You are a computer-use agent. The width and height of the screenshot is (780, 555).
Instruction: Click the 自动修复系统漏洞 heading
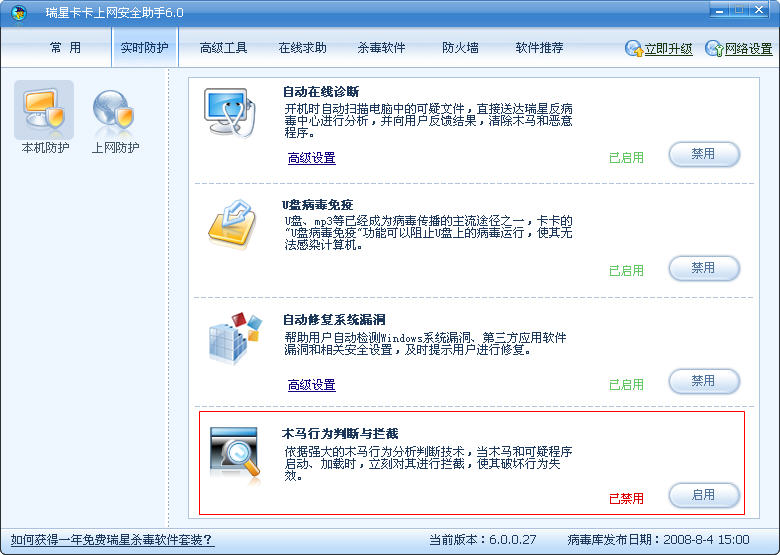(x=334, y=319)
